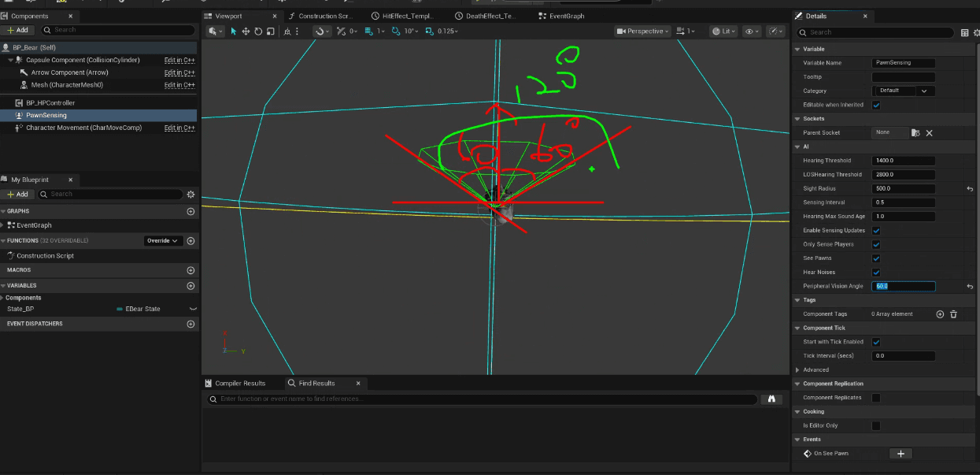Open the Find Results tab
The height and width of the screenshot is (475, 980).
(x=316, y=384)
